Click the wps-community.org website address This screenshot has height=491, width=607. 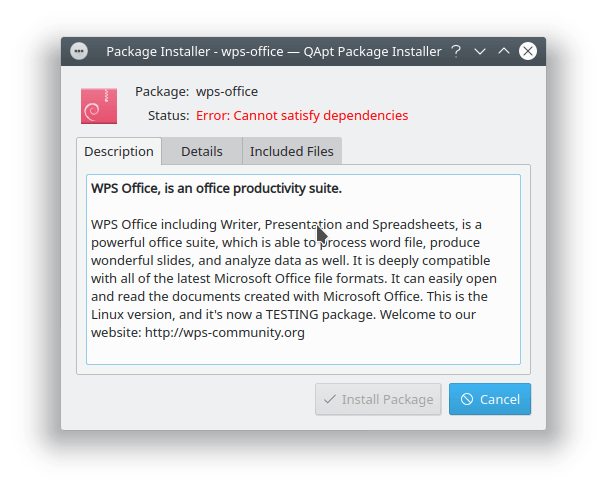[x=229, y=333]
